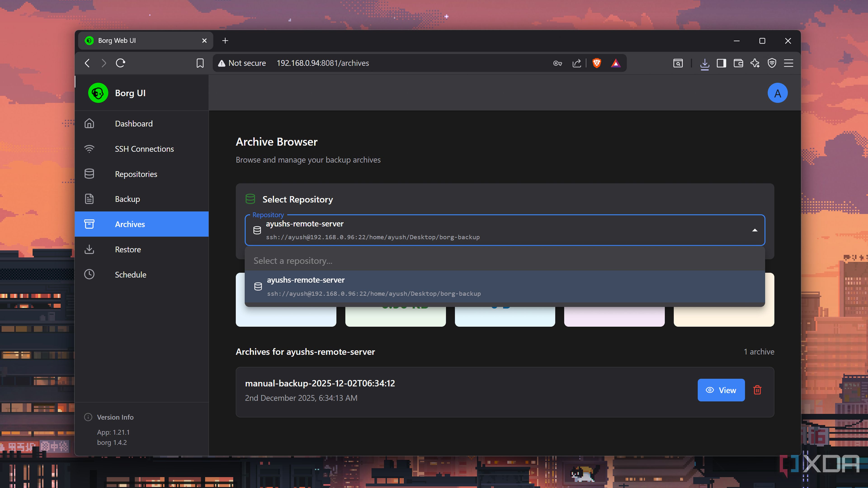This screenshot has height=488, width=868.
Task: Click the 'borg 1.4.2' version text
Action: coord(112,443)
